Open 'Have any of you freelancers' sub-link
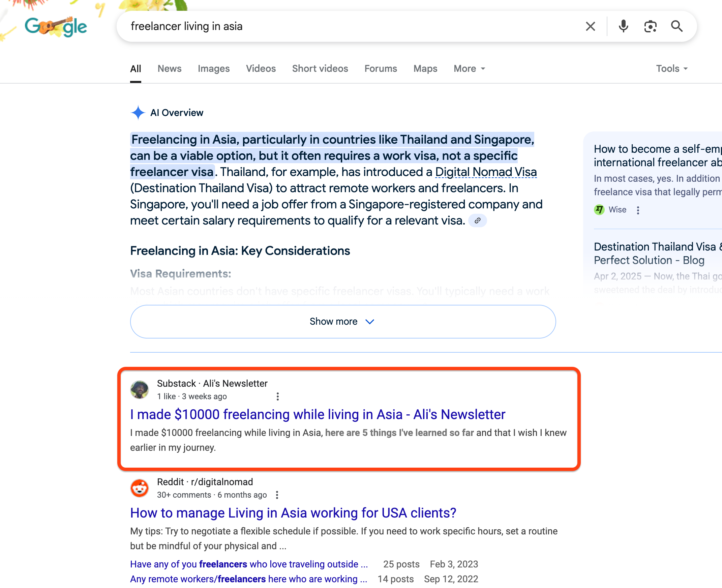The image size is (722, 588). point(249,564)
